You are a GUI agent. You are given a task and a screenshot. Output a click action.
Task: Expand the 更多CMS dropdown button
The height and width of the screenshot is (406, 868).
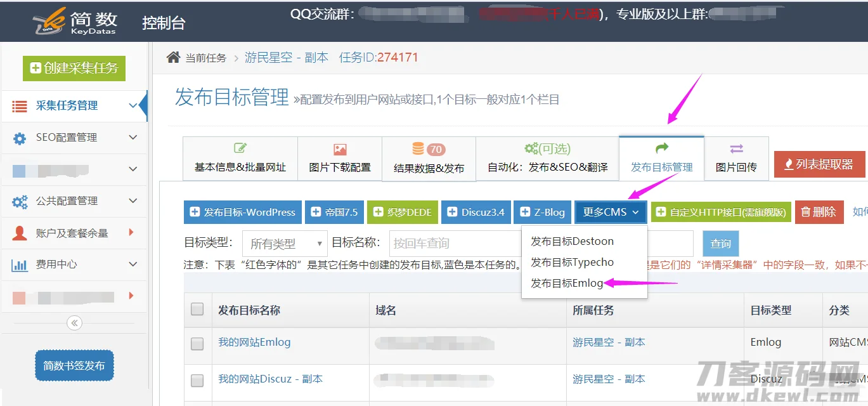pos(611,212)
